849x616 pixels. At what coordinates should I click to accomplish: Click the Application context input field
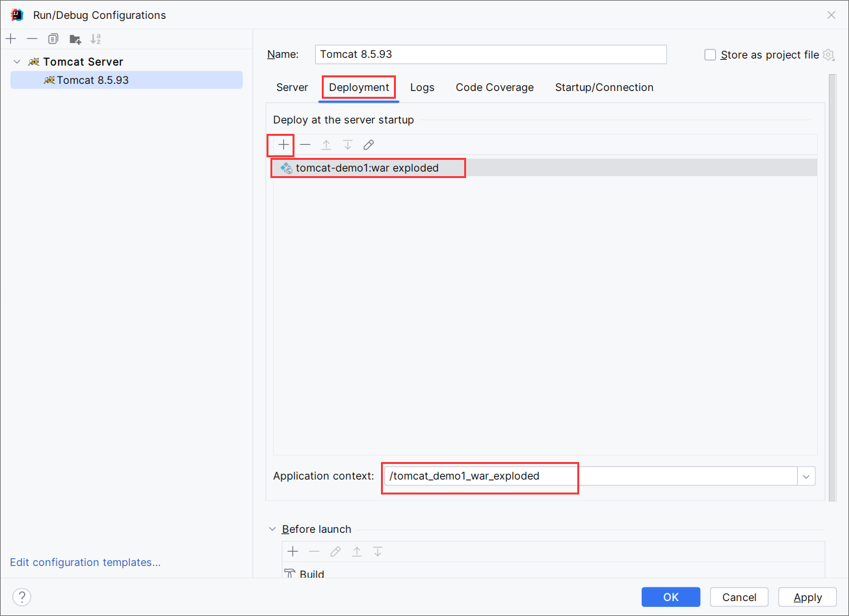click(x=590, y=476)
